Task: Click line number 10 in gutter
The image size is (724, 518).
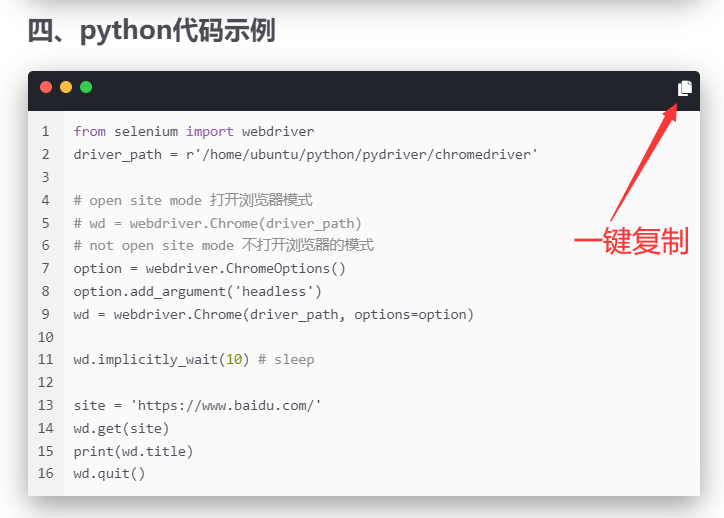Action: (x=45, y=337)
